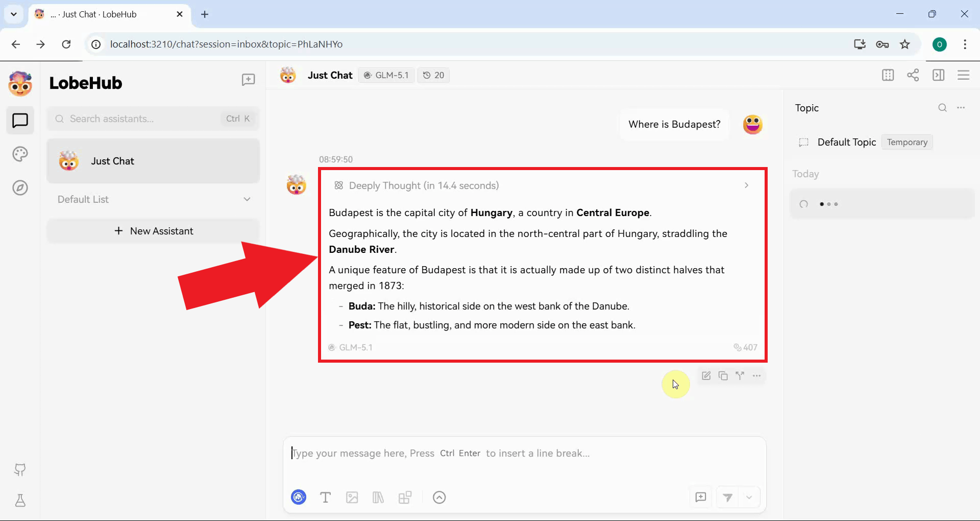Image resolution: width=980 pixels, height=521 pixels.
Task: Click the Labs flask icon
Action: click(x=20, y=501)
